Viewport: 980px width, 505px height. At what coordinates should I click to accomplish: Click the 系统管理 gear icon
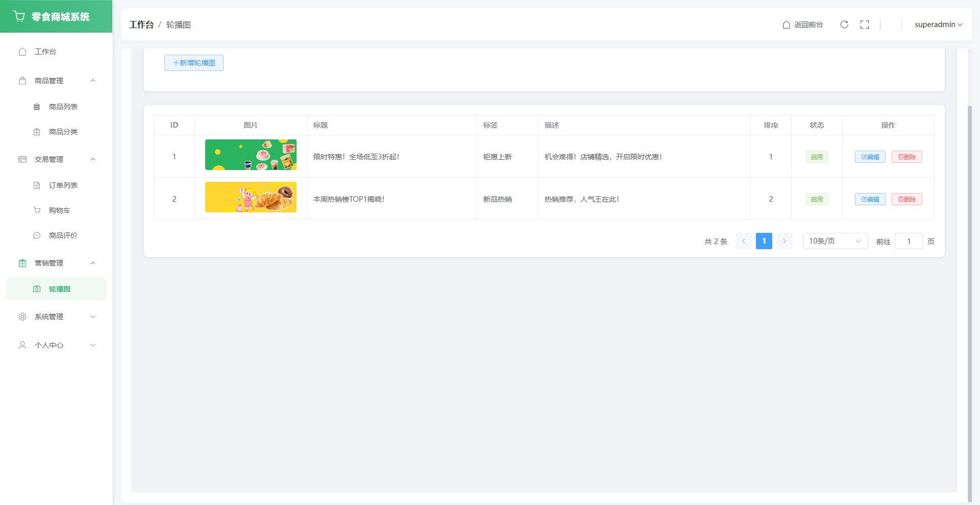(22, 317)
